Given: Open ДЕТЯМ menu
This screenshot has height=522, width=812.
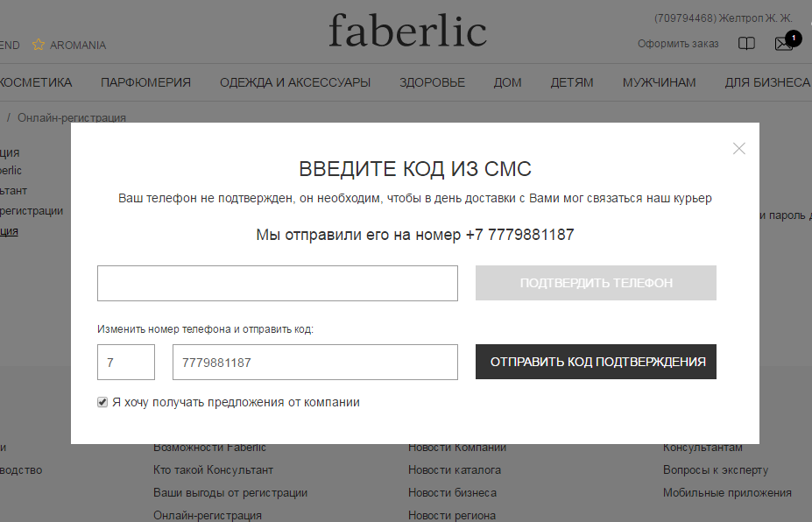Looking at the screenshot, I should (572, 82).
